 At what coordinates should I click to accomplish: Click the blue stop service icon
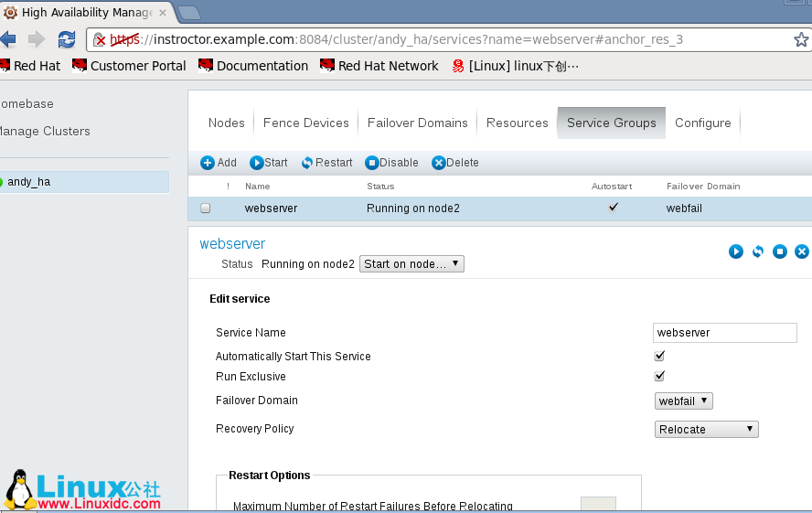coord(780,251)
